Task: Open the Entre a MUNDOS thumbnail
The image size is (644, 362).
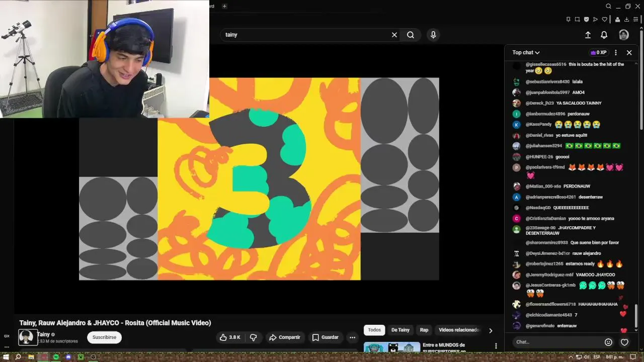Action: pos(392,347)
